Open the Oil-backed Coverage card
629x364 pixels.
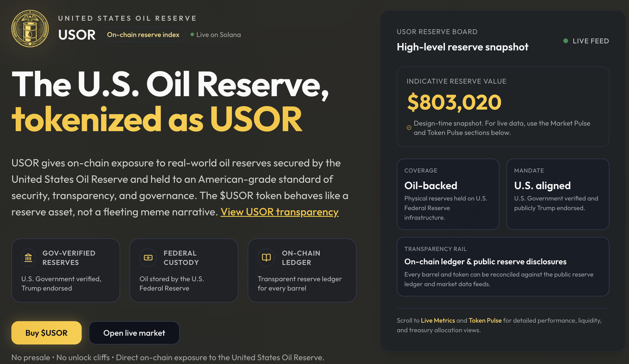[448, 194]
